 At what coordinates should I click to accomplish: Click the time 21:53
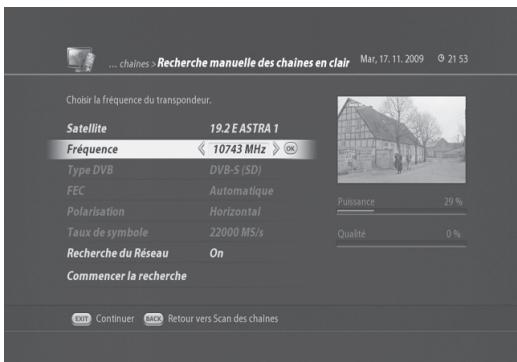[x=458, y=59]
